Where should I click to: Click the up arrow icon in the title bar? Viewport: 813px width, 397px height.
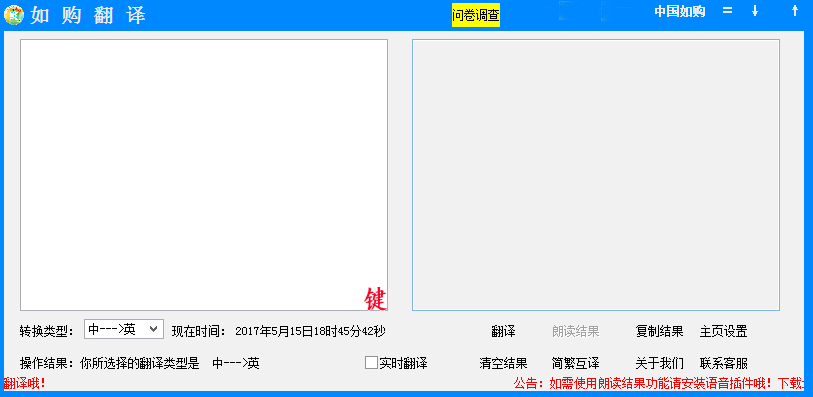tap(795, 10)
